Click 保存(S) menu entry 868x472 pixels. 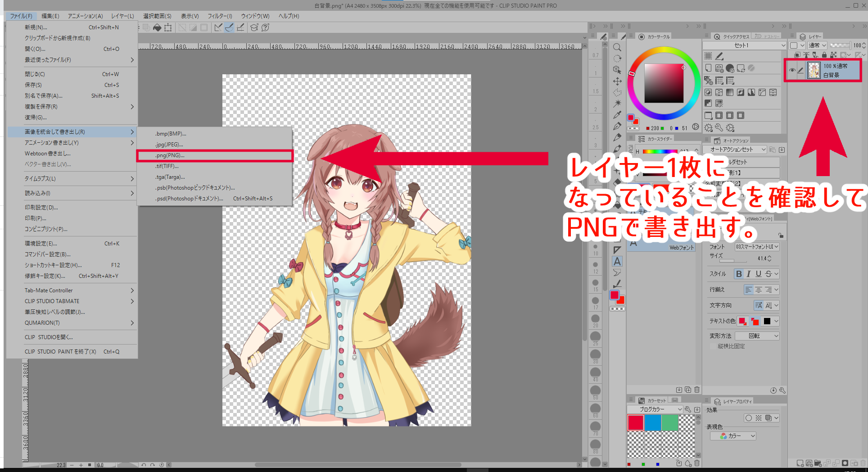click(x=72, y=85)
